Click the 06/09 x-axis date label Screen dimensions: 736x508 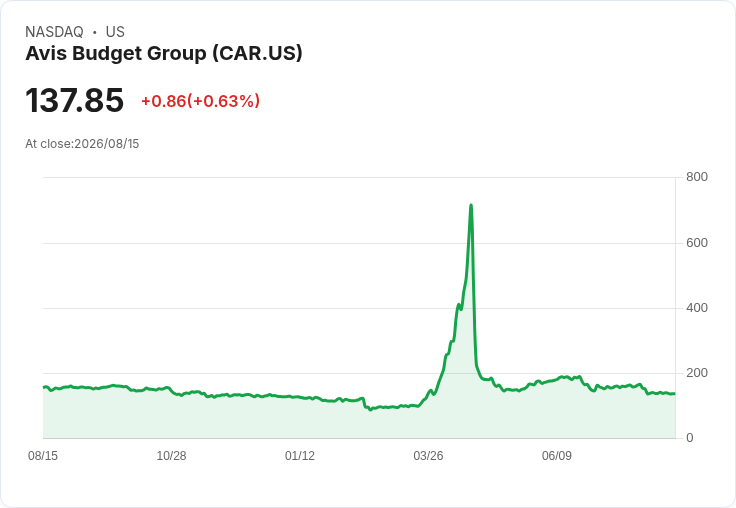click(x=557, y=455)
